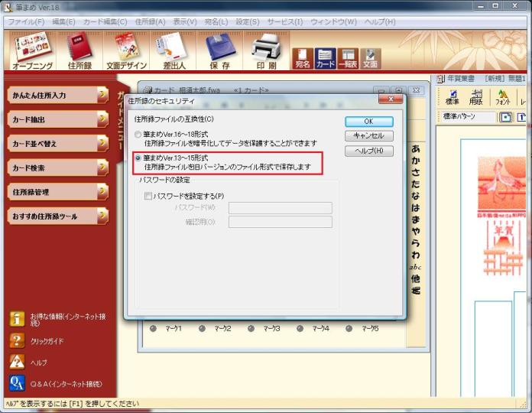Click the 保存 floppy disk icon

pos(219,51)
